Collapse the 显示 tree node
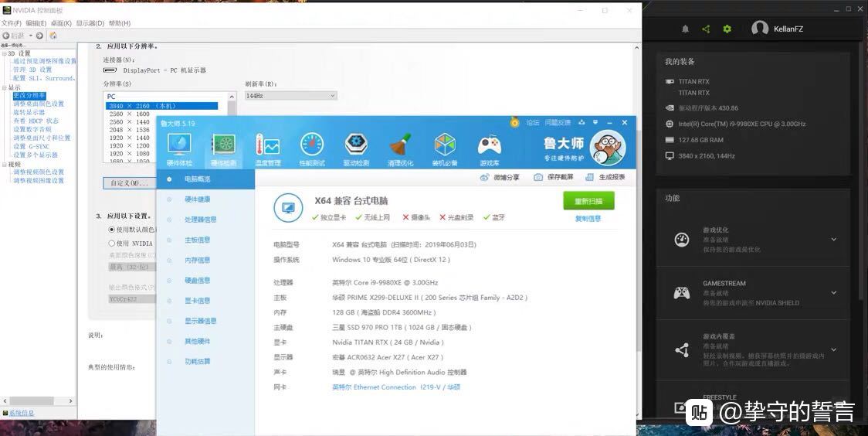868x436 pixels. pyautogui.click(x=4, y=87)
